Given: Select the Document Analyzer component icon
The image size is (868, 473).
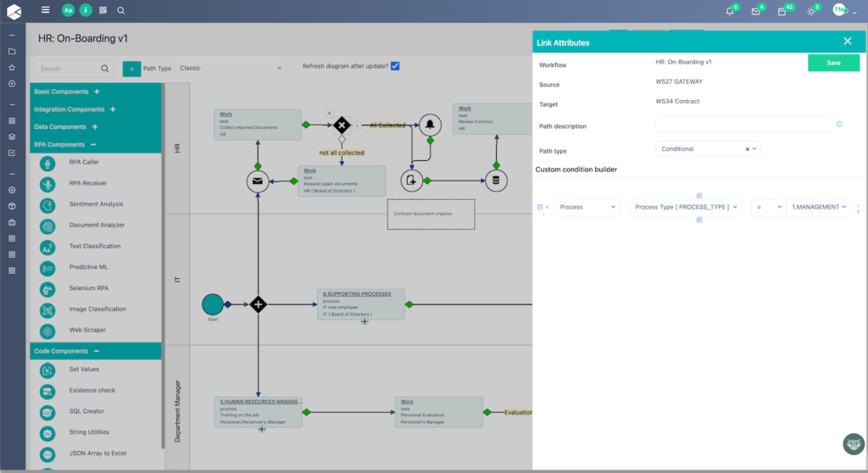Looking at the screenshot, I should 47,226.
